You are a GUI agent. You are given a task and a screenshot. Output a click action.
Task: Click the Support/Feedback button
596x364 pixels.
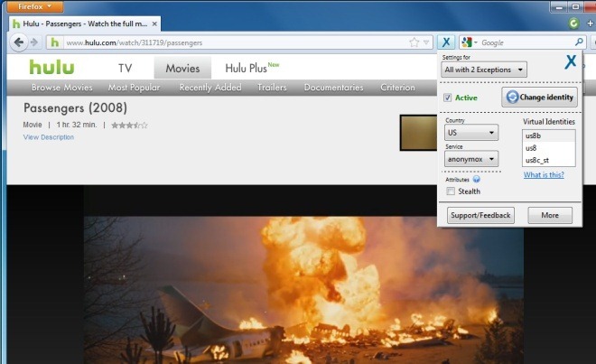[x=480, y=215]
